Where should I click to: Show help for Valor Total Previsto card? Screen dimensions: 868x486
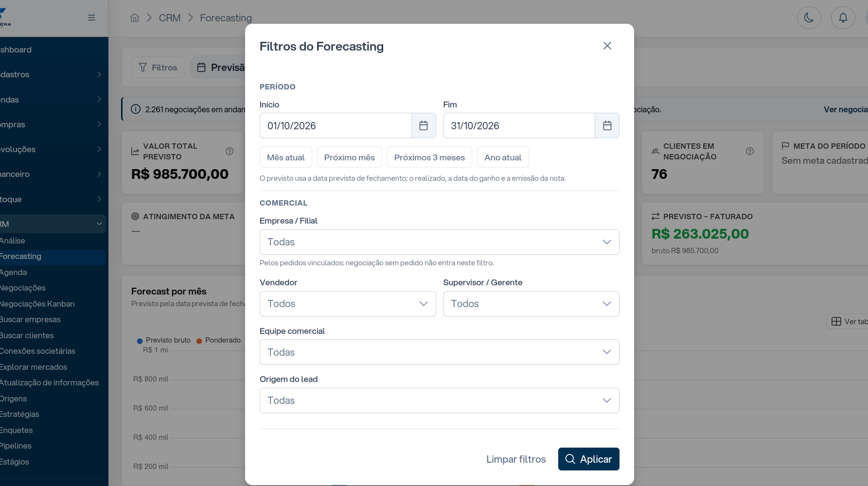tap(230, 151)
